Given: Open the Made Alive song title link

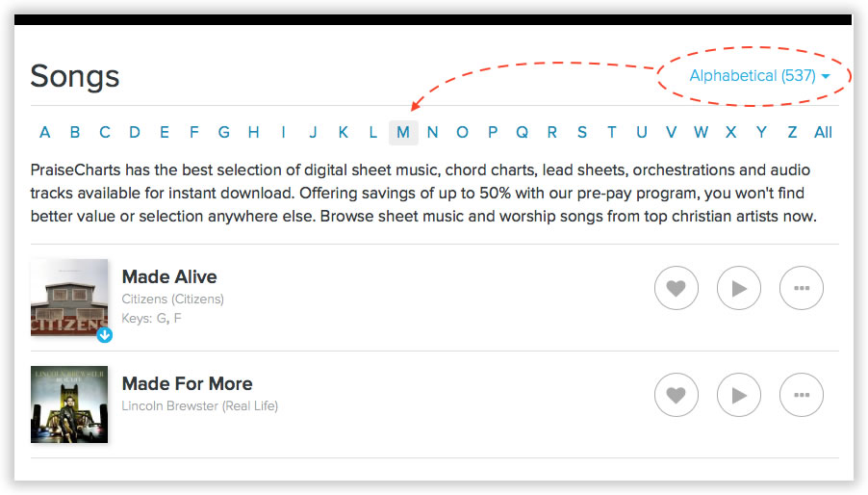Looking at the screenshot, I should click(x=169, y=277).
